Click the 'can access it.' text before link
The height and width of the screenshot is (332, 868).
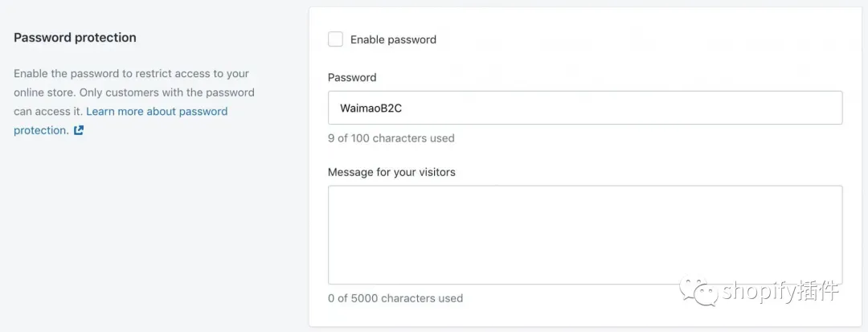pos(48,111)
